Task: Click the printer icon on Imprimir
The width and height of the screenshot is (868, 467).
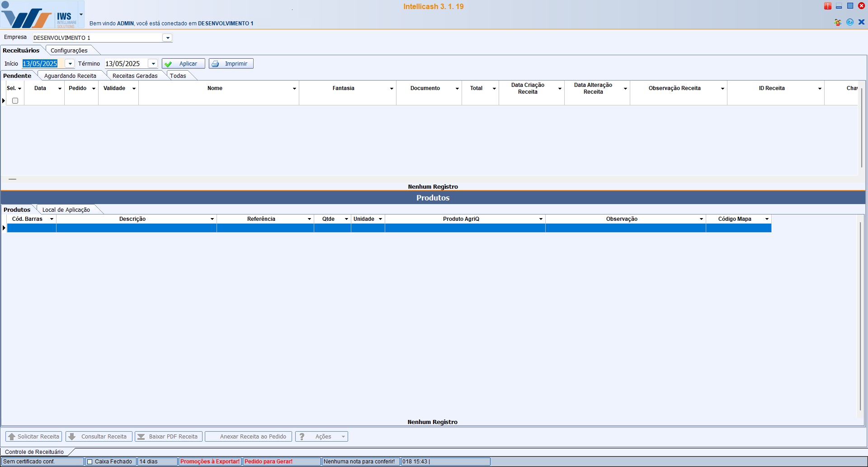Action: 216,64
